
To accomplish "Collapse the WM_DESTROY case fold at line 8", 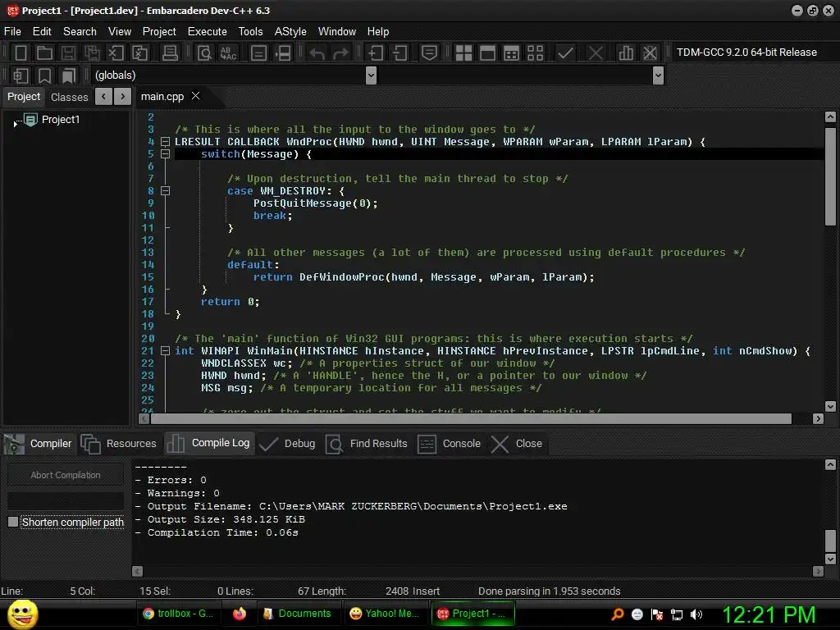I will coord(166,191).
